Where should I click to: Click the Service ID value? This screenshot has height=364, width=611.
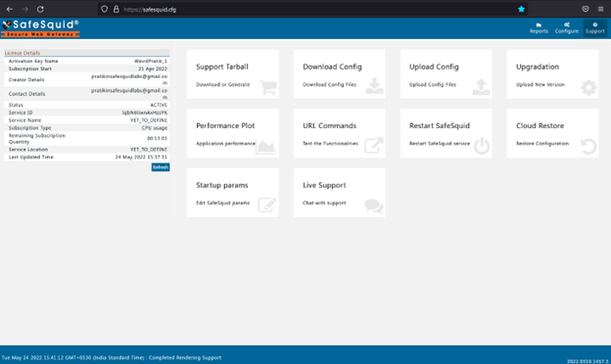[144, 113]
